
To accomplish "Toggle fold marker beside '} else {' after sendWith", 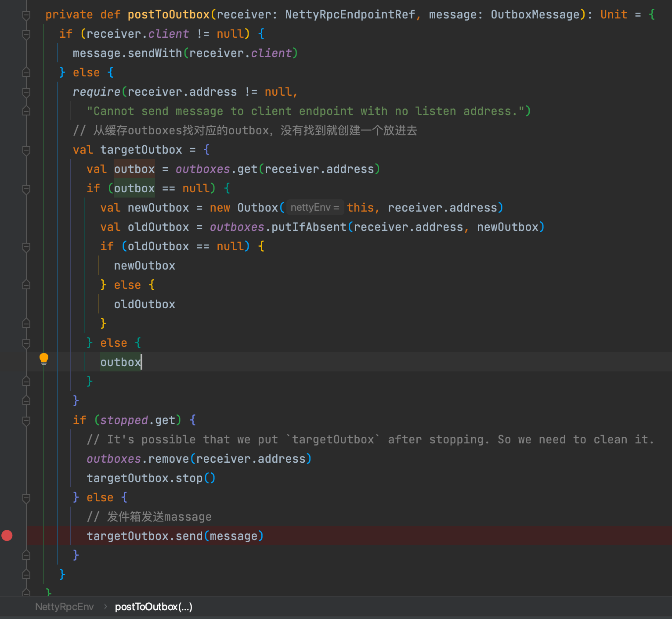I will click(26, 72).
